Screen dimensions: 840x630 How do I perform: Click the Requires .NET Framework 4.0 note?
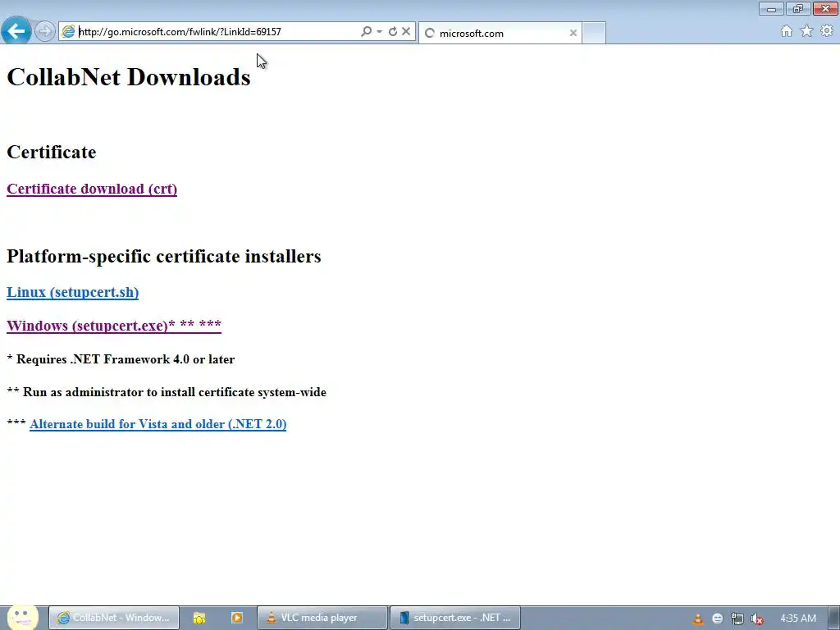click(121, 359)
